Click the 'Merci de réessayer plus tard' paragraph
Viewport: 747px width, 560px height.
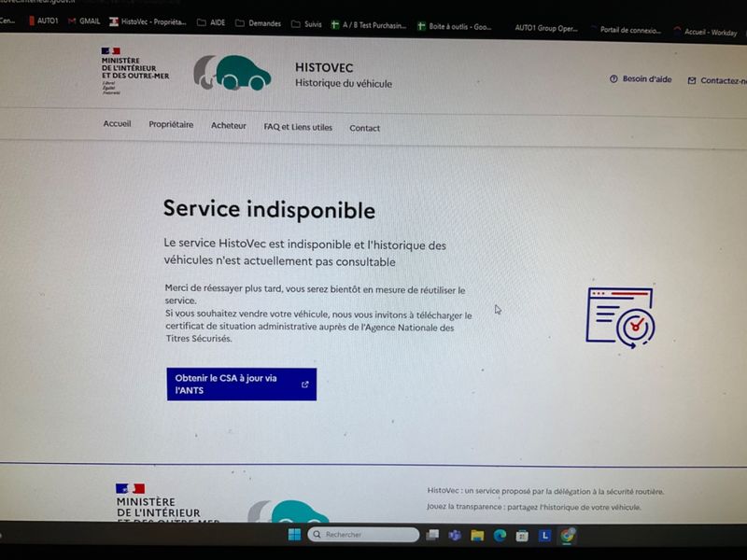315,295
